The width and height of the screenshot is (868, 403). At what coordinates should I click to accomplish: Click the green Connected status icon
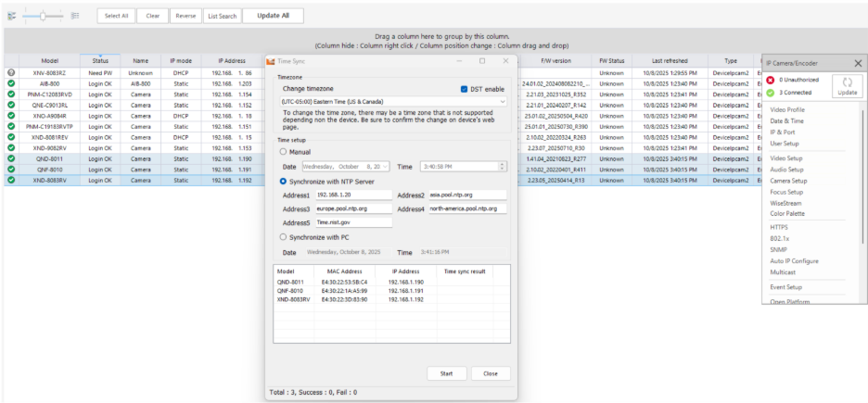[770, 93]
